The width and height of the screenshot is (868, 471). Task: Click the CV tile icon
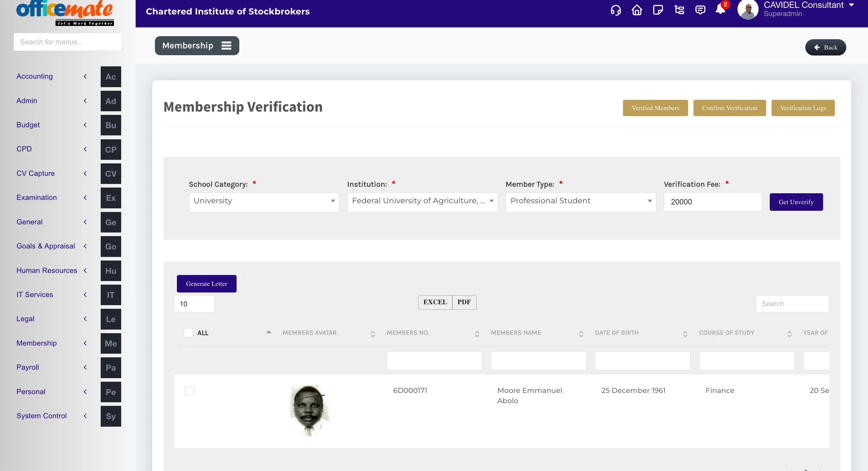[111, 174]
